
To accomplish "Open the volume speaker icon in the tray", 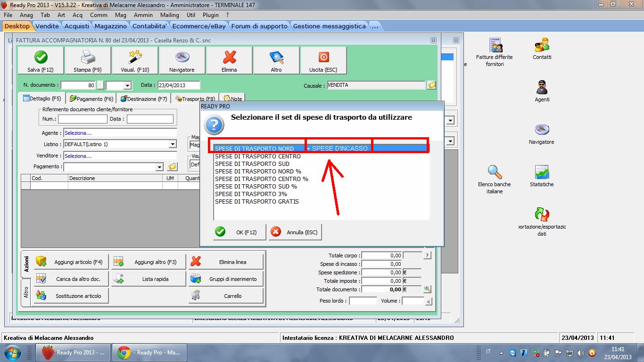I will point(581,353).
